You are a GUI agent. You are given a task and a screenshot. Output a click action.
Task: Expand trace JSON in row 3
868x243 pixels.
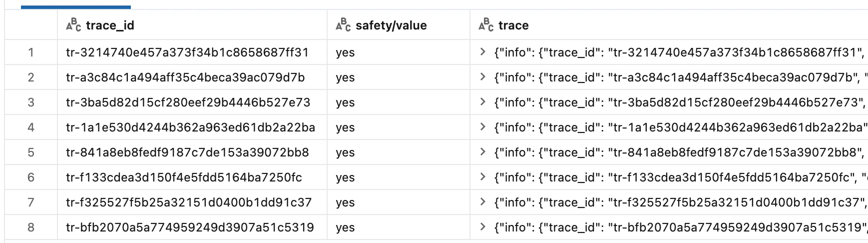(x=482, y=102)
